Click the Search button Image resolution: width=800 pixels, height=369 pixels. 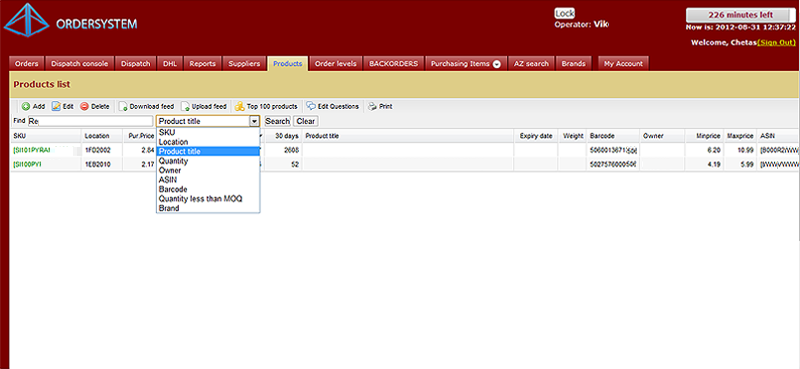(278, 121)
